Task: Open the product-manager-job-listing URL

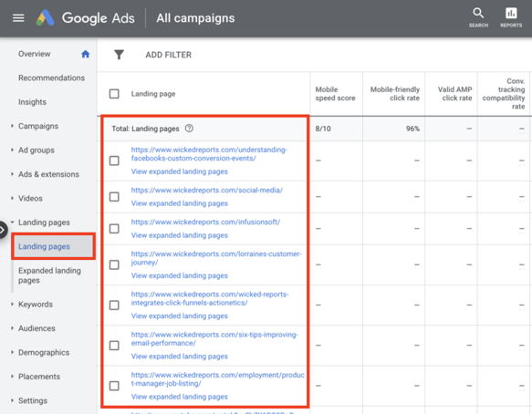Action: (217, 379)
